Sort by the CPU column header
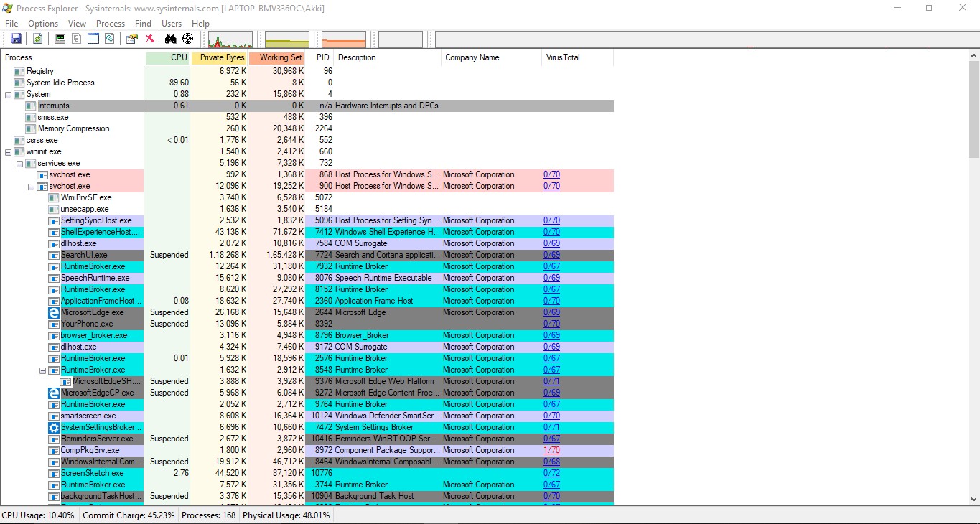The height and width of the screenshot is (524, 980). [x=168, y=57]
